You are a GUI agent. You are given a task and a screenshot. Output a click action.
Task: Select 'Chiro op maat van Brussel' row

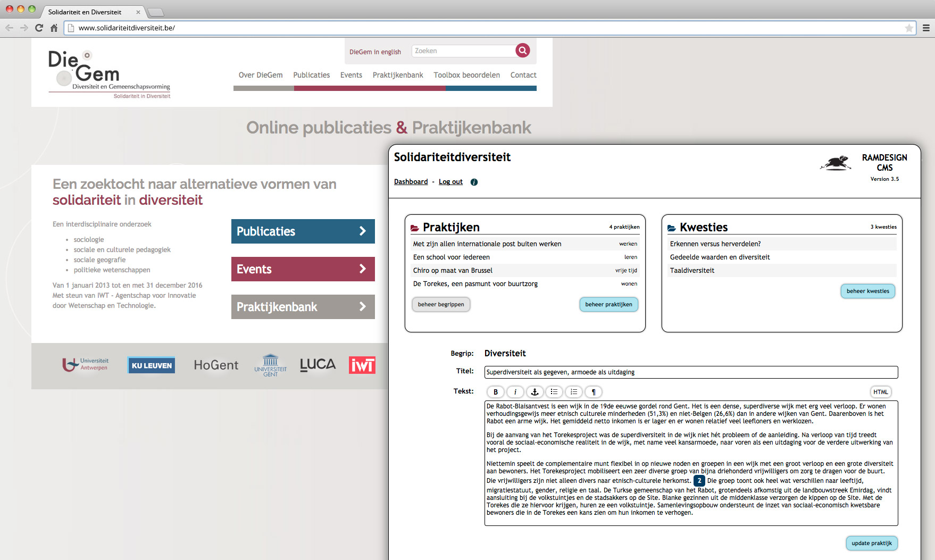(525, 271)
